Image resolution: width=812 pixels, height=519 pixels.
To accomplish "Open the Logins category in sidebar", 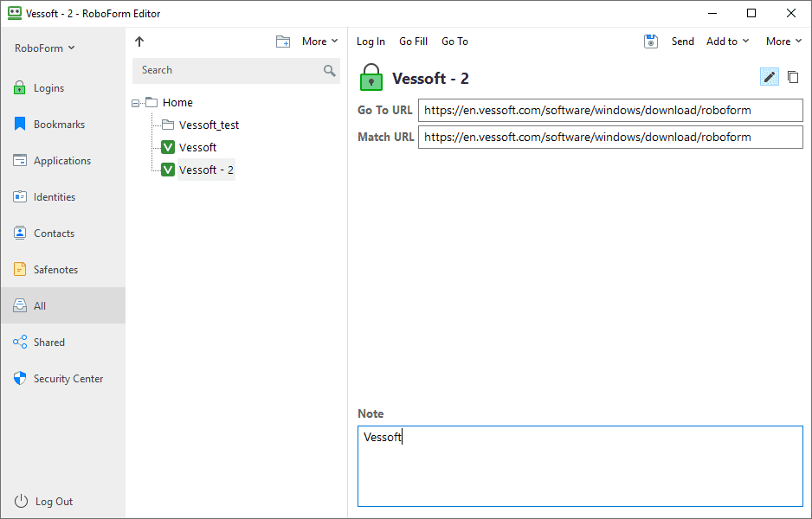I will click(62, 88).
